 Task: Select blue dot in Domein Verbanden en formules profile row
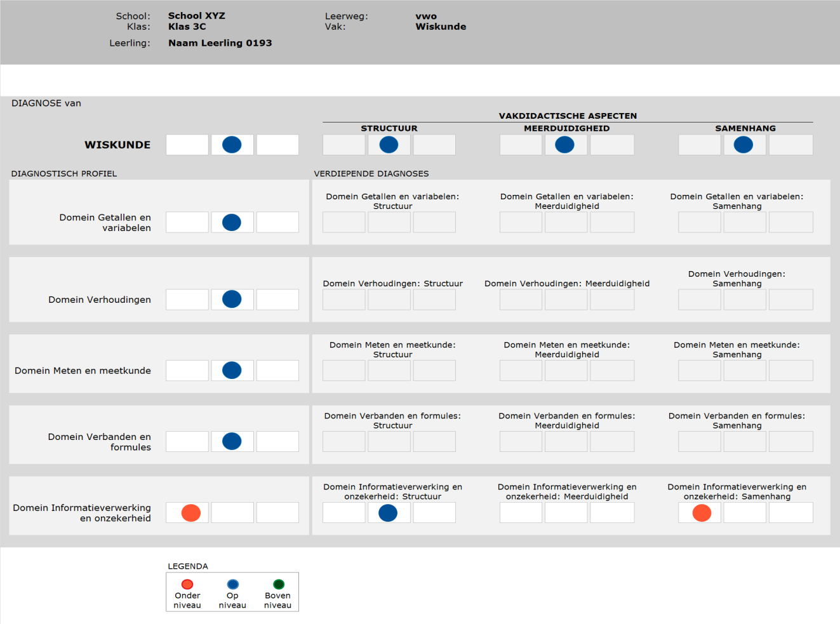pos(232,441)
